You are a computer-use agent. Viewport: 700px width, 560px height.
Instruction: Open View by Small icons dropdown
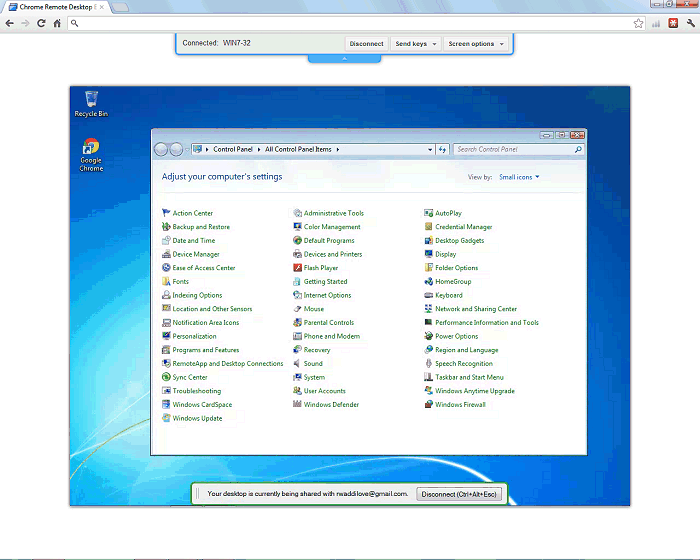[x=519, y=177]
